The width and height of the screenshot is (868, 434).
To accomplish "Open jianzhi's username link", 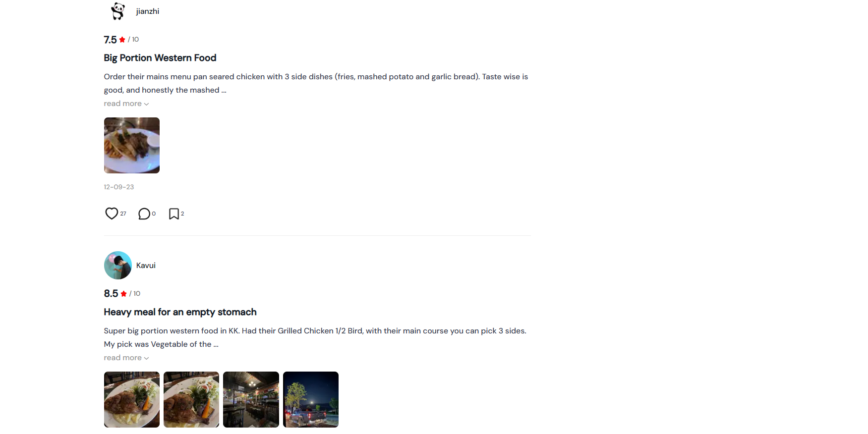I will point(148,11).
